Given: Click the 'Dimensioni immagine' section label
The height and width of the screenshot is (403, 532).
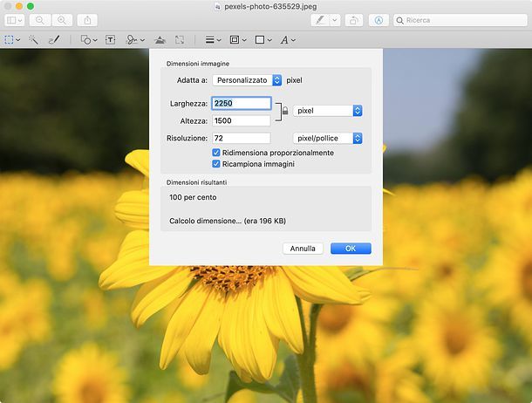Looking at the screenshot, I should click(198, 64).
